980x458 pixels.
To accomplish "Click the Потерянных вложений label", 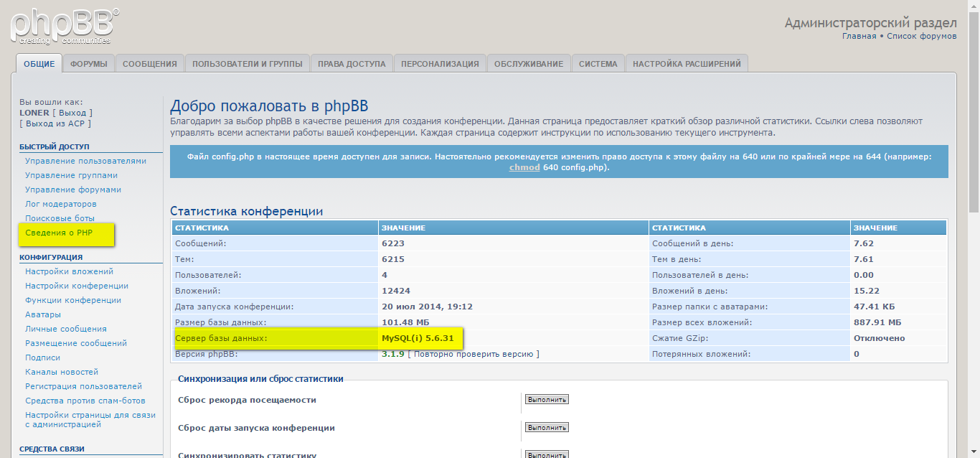I will (702, 354).
